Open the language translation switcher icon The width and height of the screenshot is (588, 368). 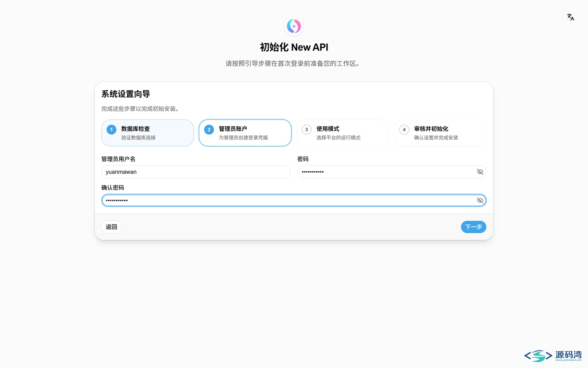(570, 17)
